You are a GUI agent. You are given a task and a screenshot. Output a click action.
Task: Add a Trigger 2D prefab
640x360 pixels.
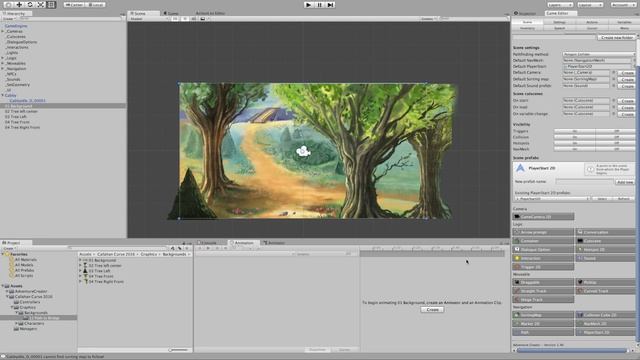click(543, 267)
